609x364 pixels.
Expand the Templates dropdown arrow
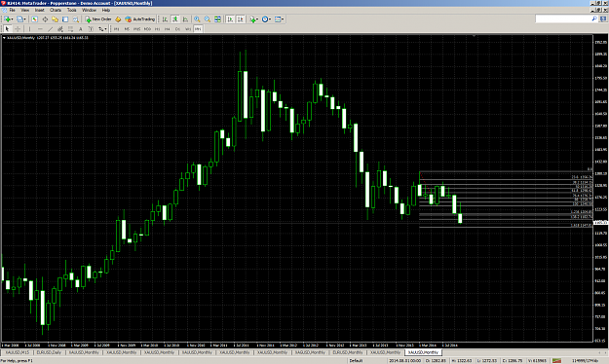(x=283, y=19)
